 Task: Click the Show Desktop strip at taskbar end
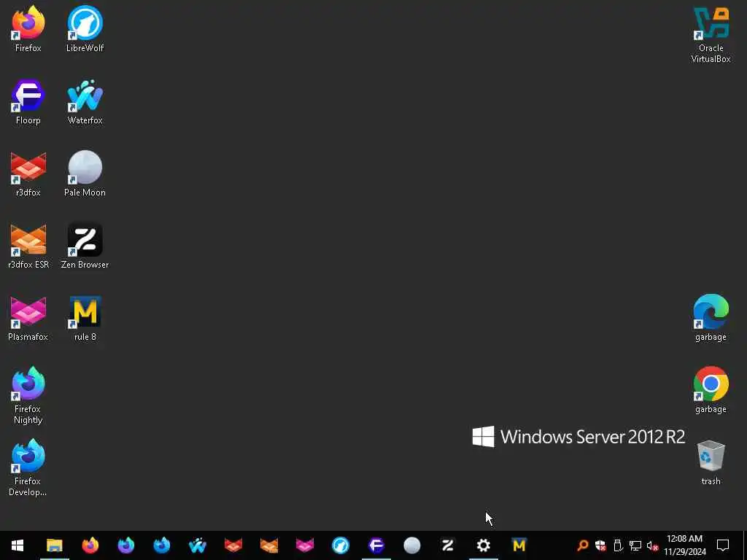[x=745, y=545]
